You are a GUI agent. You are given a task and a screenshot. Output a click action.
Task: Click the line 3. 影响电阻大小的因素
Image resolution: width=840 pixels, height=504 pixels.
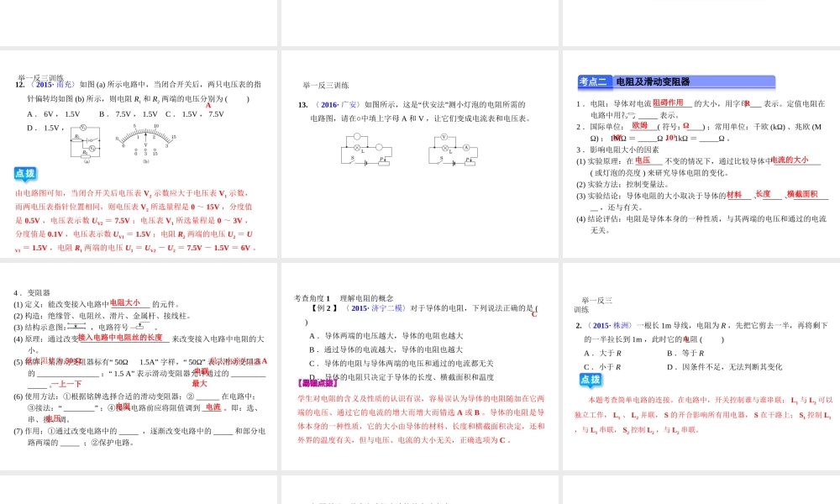(x=617, y=150)
